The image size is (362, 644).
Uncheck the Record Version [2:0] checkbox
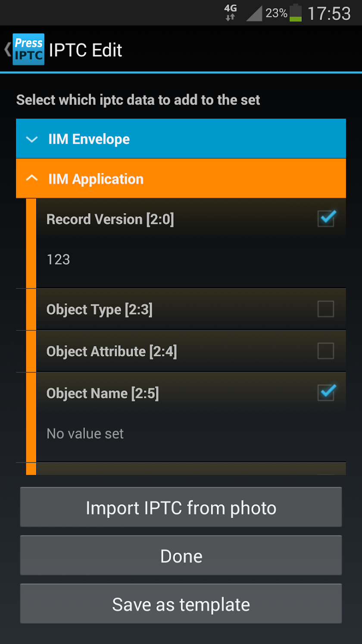coord(326,218)
